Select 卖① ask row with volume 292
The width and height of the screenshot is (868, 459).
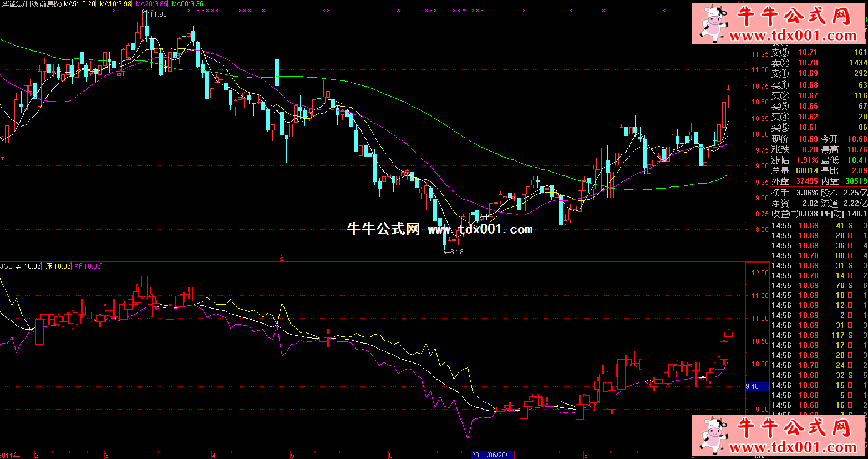click(x=819, y=73)
